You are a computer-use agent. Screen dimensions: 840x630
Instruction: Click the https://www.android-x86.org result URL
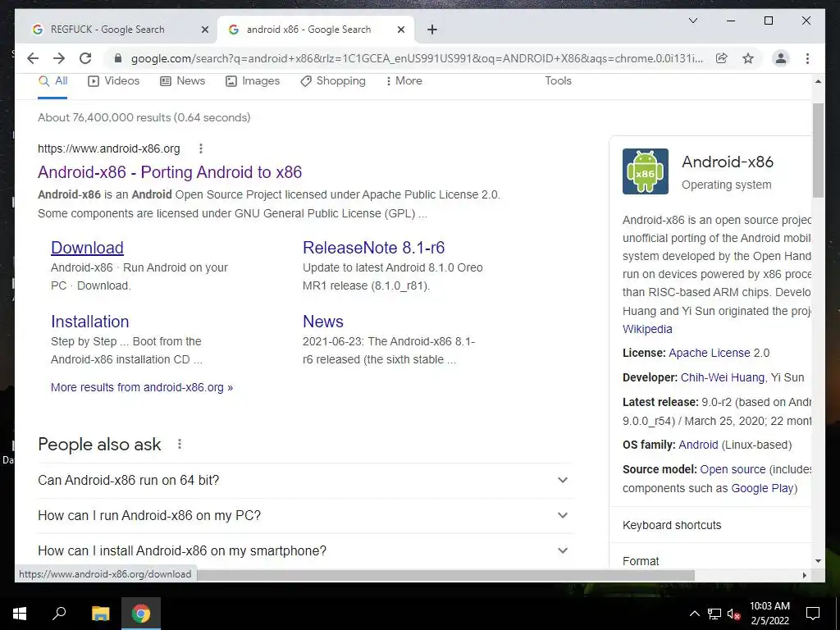[x=109, y=149]
